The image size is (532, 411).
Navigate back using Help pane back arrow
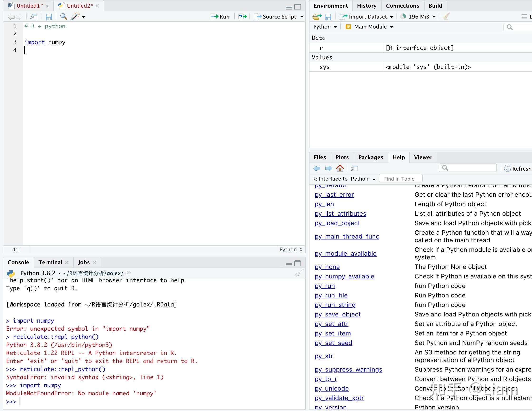317,168
